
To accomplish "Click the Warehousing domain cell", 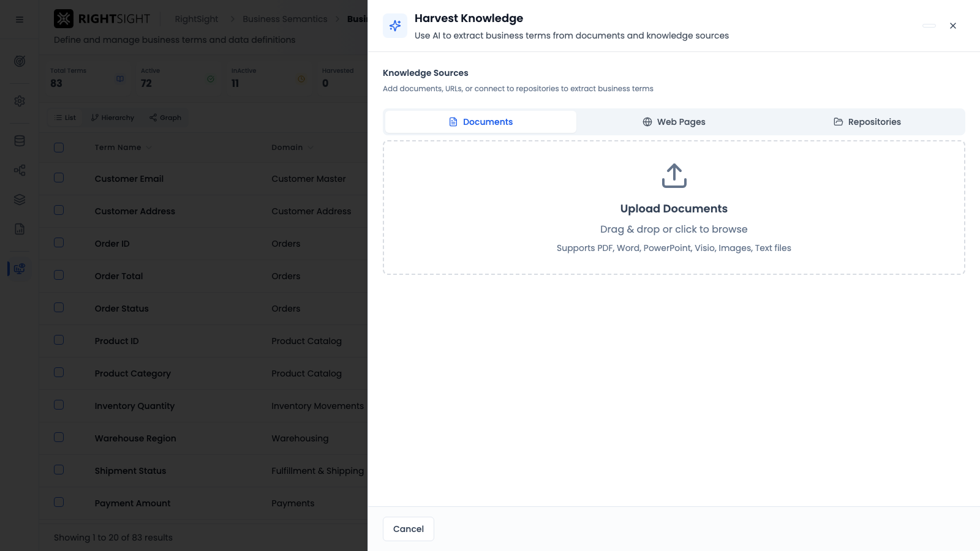I will click(x=300, y=438).
